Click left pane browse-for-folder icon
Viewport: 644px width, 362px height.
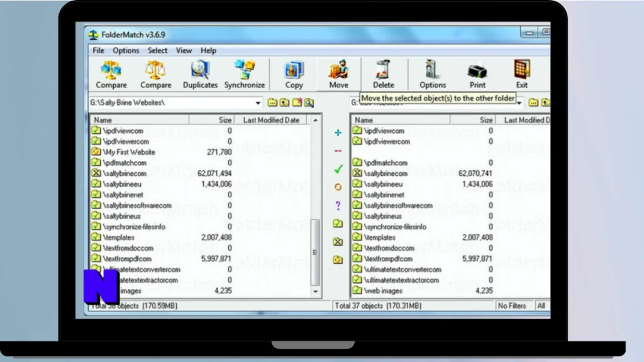(x=272, y=102)
